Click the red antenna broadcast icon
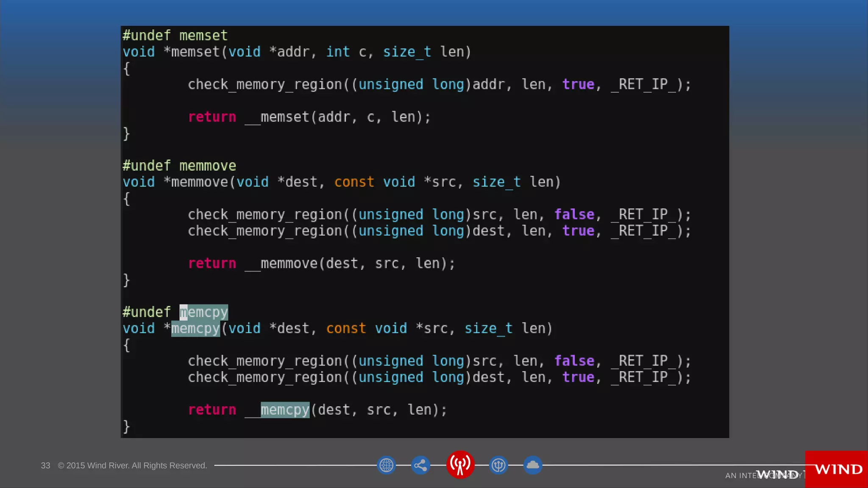Image resolution: width=868 pixels, height=488 pixels. pyautogui.click(x=460, y=464)
